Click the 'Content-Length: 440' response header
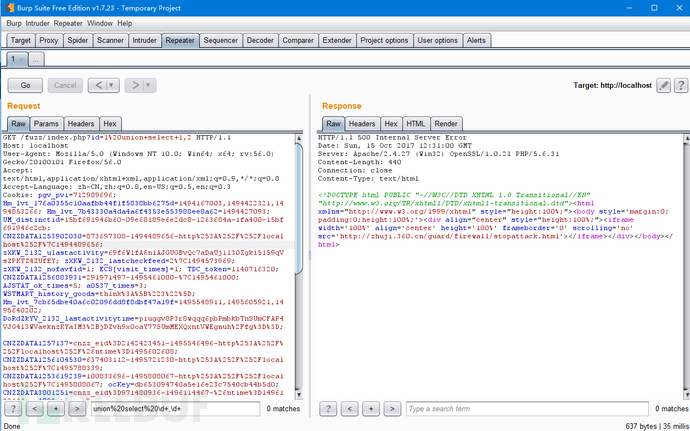 [360, 162]
